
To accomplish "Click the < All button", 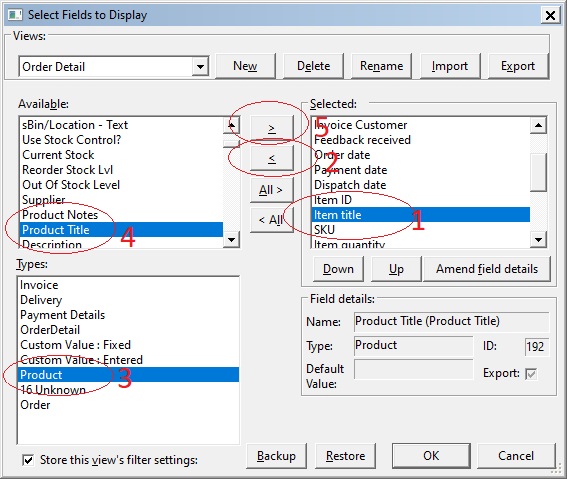I will click(272, 220).
